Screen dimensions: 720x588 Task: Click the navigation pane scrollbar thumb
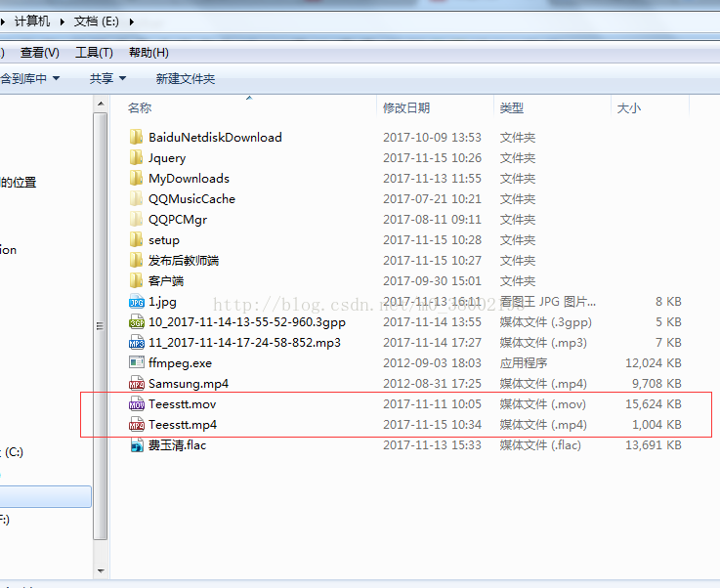(x=100, y=326)
